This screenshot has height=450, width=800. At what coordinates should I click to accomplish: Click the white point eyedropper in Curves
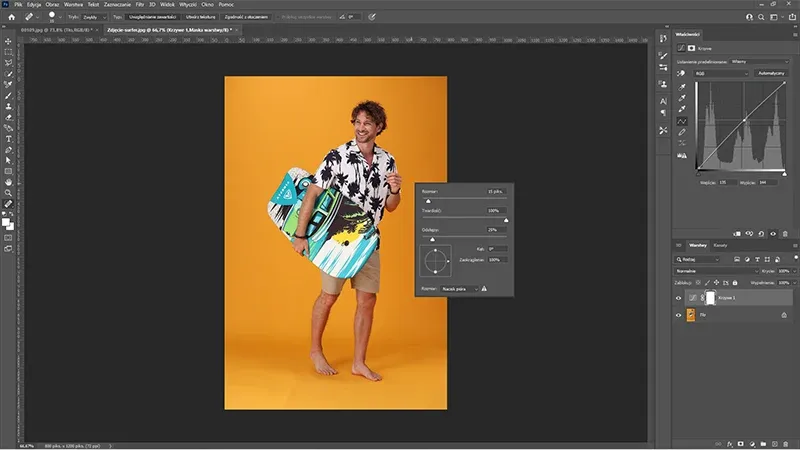point(682,109)
